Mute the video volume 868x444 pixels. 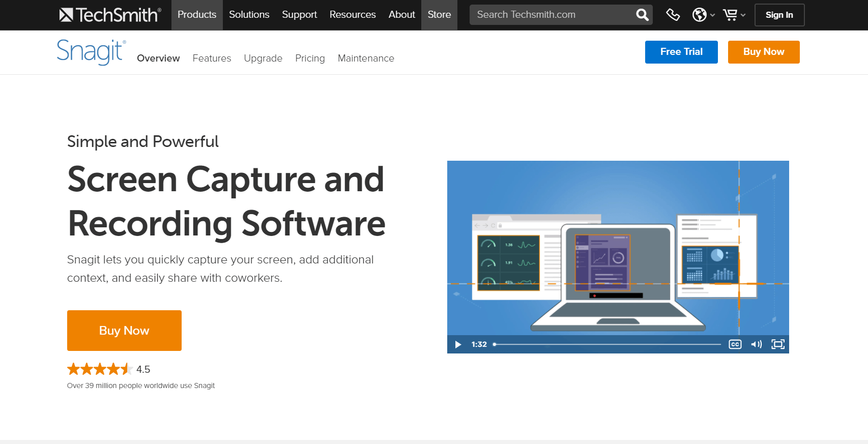tap(757, 344)
